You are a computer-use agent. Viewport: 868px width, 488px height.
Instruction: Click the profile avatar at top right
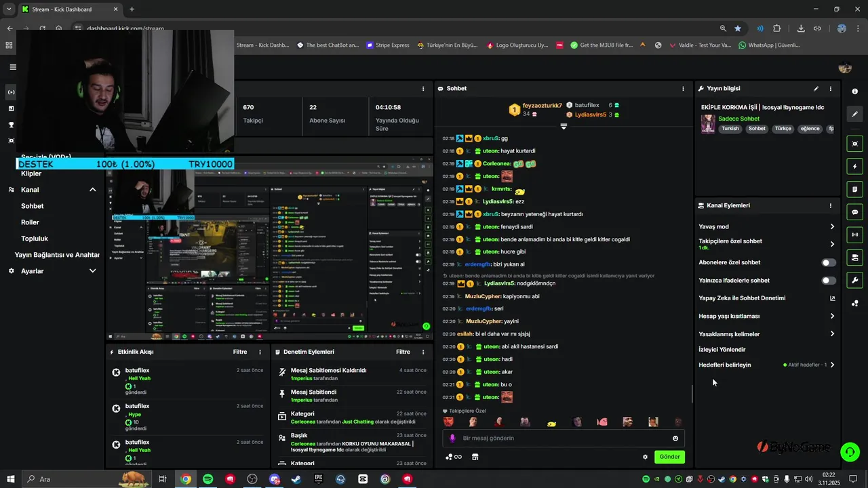845,67
